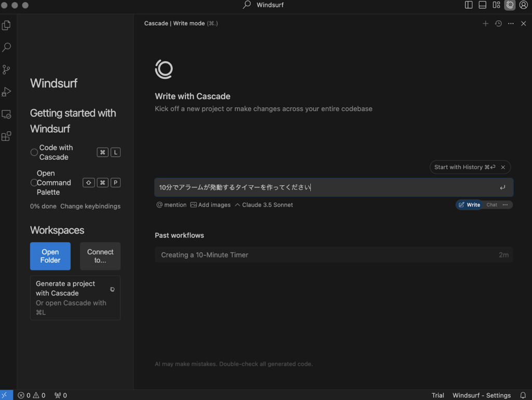Click the Windsurf search box in title bar
Viewport: 532px width, 400px height.
[x=263, y=5]
